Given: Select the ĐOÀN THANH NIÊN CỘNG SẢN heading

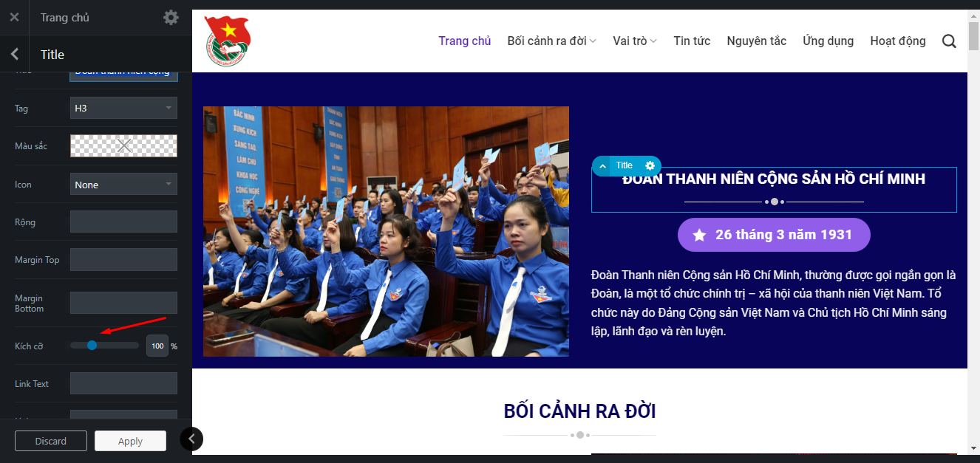Looking at the screenshot, I should (774, 179).
